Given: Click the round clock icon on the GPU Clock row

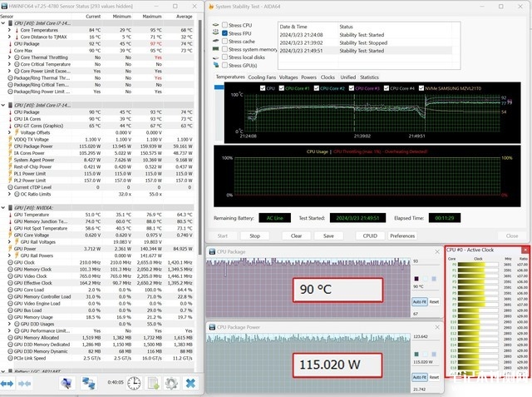Looking at the screenshot, I should (10, 262).
